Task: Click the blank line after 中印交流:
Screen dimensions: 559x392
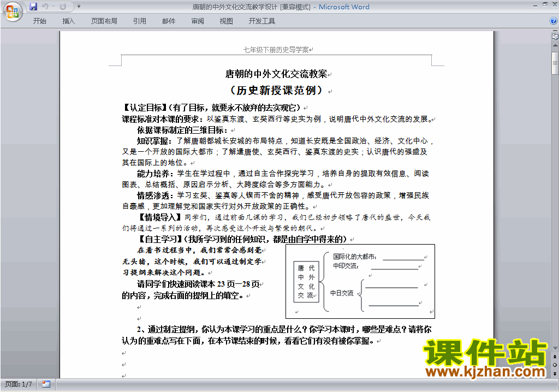Action: tap(395, 268)
